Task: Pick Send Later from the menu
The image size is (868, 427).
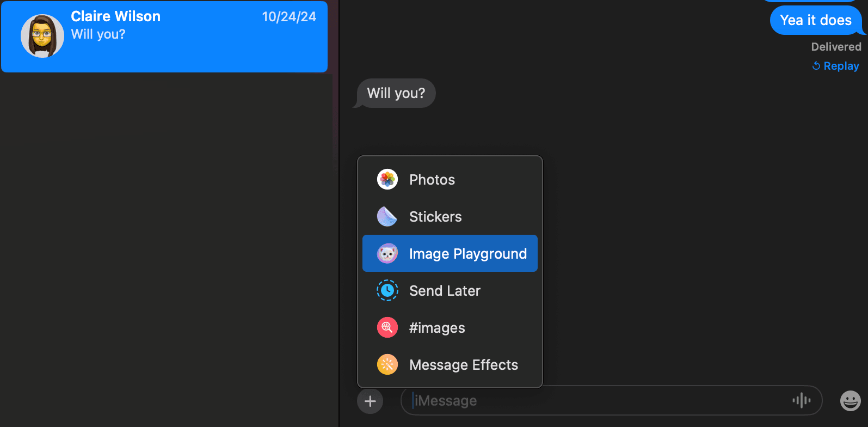Action: pos(450,291)
